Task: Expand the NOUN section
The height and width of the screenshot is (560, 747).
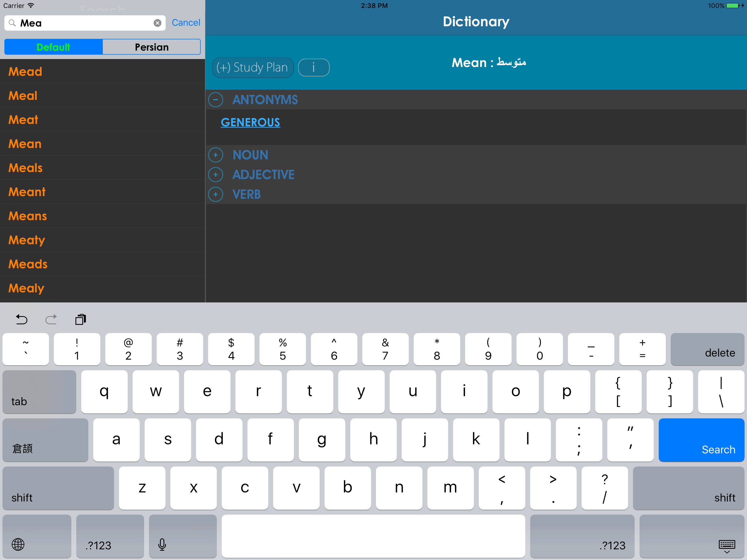Action: 215,155
